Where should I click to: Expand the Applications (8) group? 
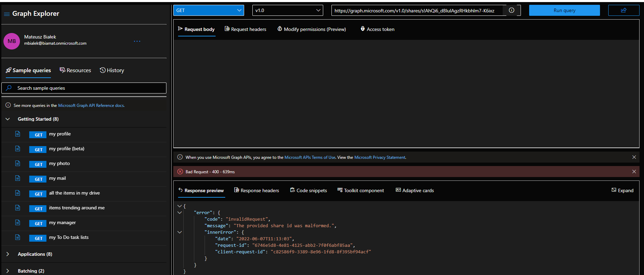(8, 254)
